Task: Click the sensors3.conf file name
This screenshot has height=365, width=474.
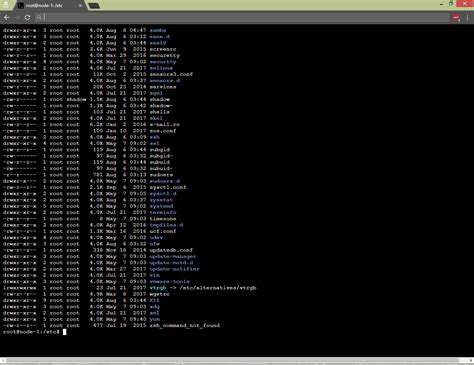Action: tap(171, 74)
